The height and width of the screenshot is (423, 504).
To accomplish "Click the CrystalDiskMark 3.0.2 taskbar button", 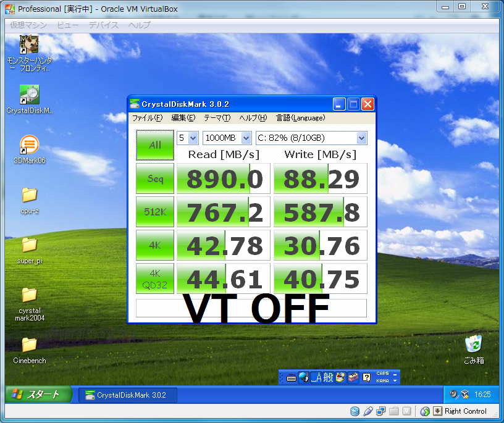I will point(128,395).
